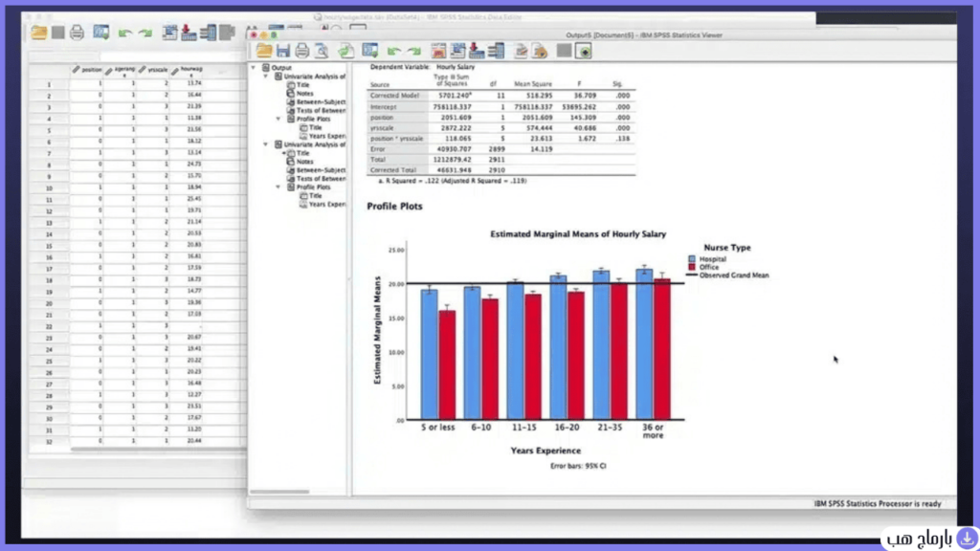The image size is (980, 551).
Task: Click the position * yrsscale row label
Action: pyautogui.click(x=396, y=139)
